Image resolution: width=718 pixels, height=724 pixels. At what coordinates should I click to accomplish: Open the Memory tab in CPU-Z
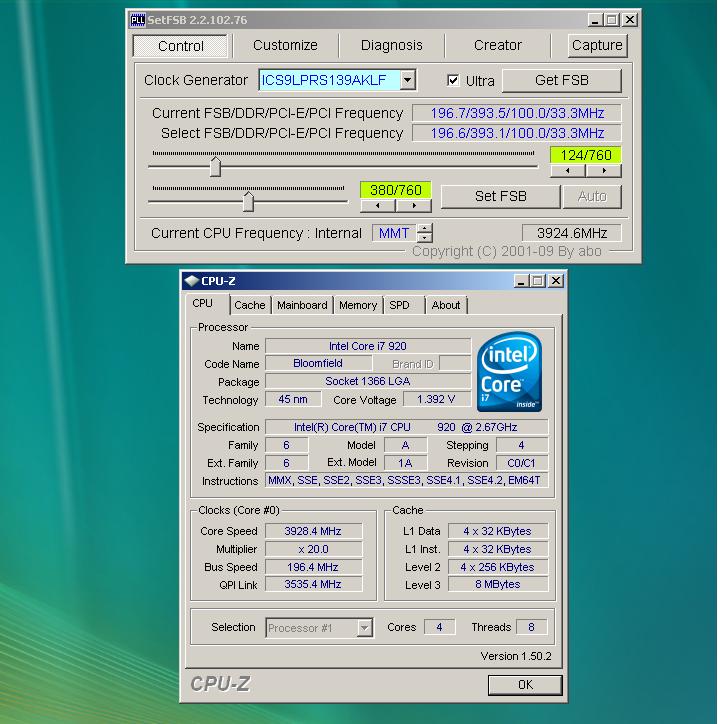tap(358, 305)
